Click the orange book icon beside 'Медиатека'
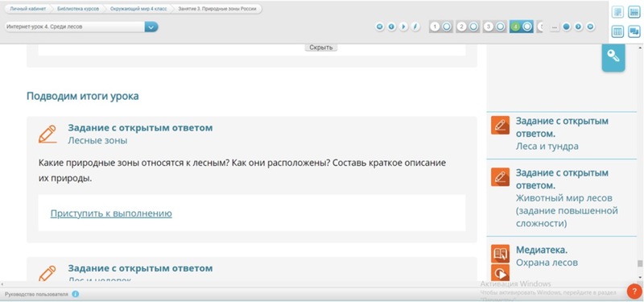This screenshot has width=644, height=302. click(500, 254)
